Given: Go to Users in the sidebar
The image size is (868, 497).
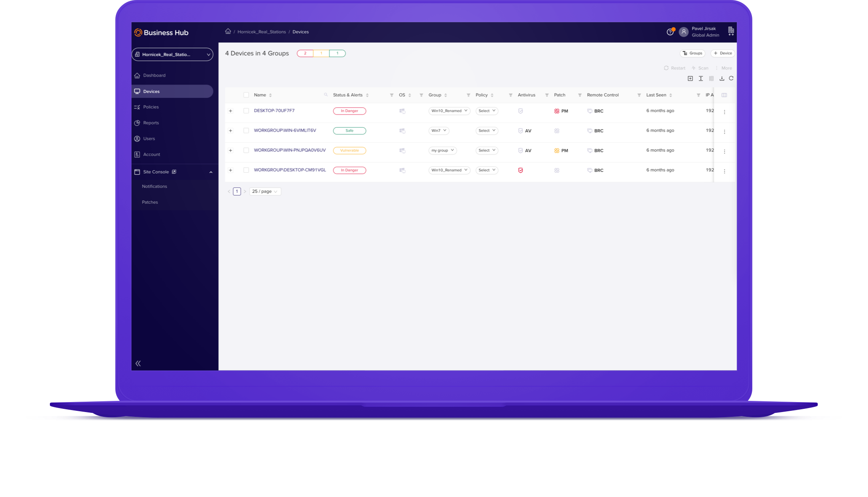Looking at the screenshot, I should pos(150,138).
